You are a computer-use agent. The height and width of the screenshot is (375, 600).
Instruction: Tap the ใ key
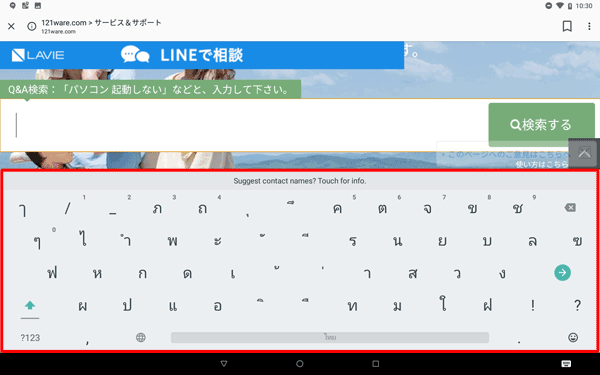click(443, 304)
